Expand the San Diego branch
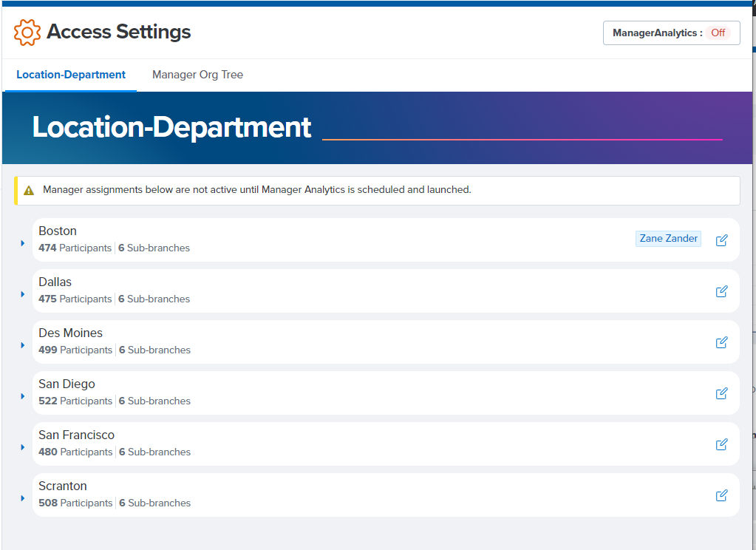Viewport: 756px width, 550px height. point(23,396)
